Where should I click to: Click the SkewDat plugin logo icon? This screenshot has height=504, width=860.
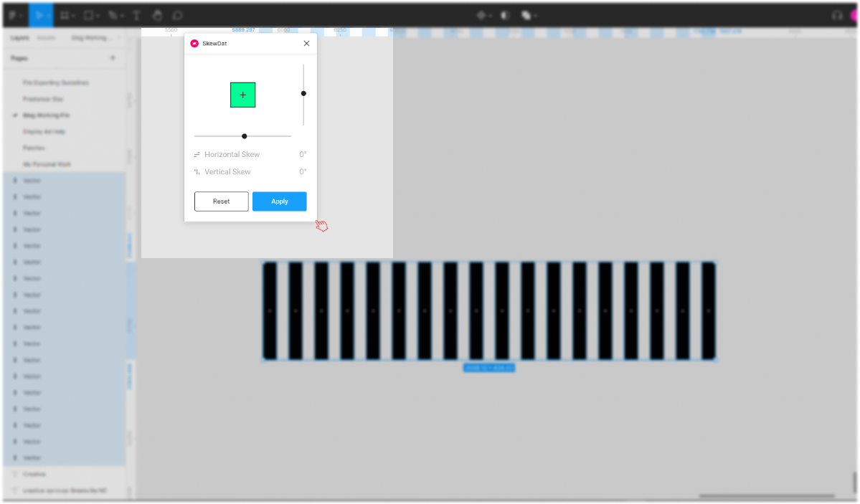(194, 43)
